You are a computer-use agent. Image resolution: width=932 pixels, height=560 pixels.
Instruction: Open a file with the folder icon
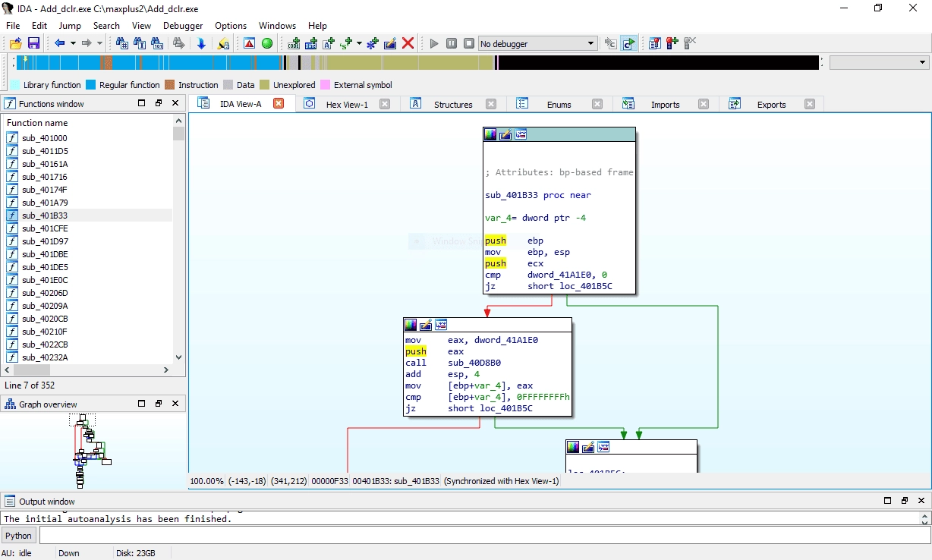click(x=15, y=43)
